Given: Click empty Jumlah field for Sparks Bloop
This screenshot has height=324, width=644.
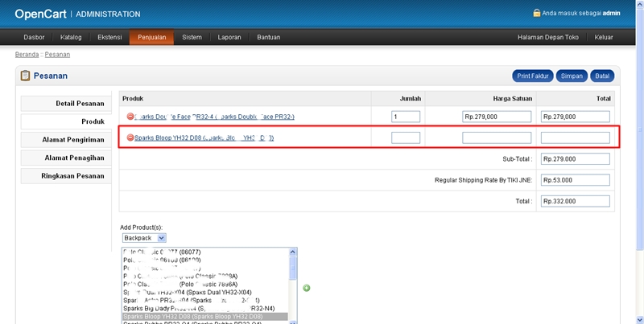Looking at the screenshot, I should coord(406,137).
